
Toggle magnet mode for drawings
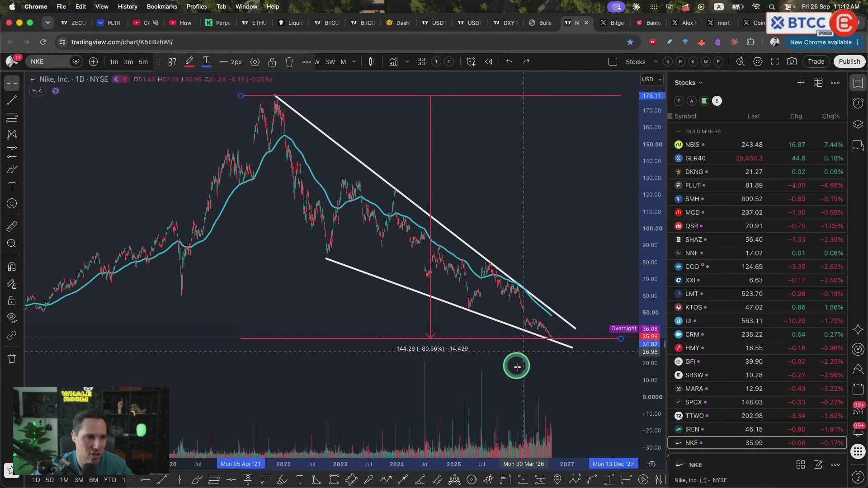tap(12, 267)
